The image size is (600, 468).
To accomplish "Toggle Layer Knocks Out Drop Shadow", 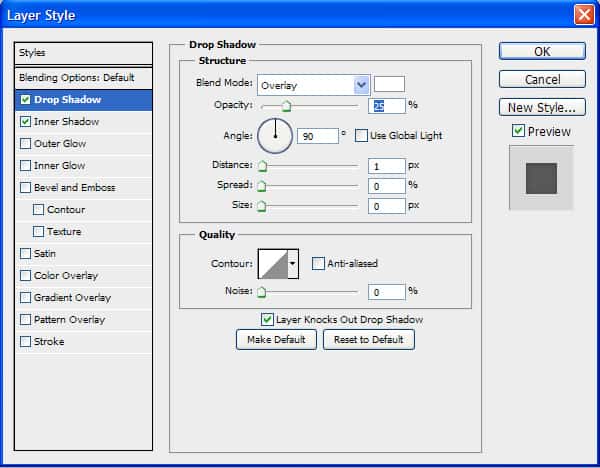I will point(267,319).
